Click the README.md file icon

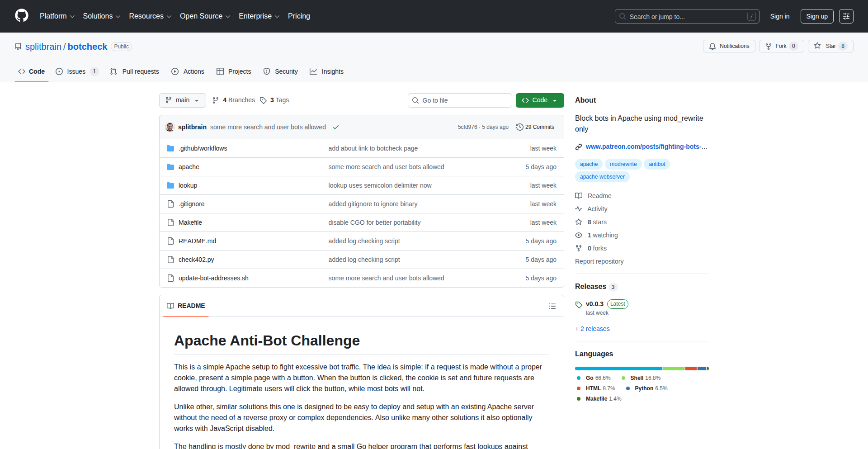click(x=170, y=241)
